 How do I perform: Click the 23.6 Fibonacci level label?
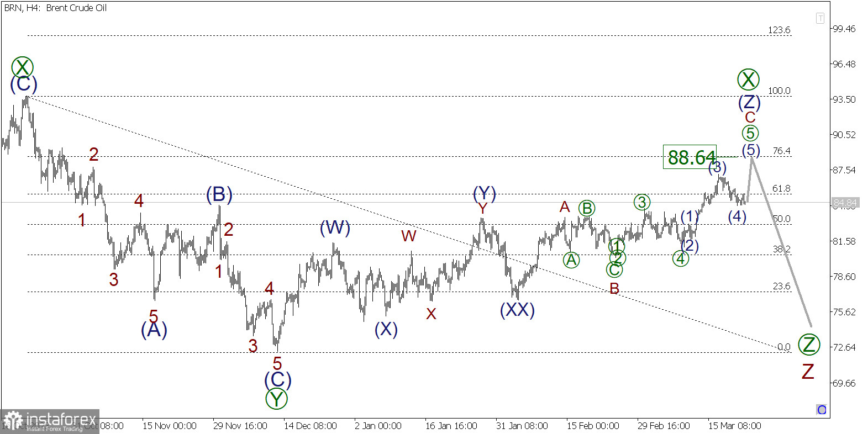point(781,287)
